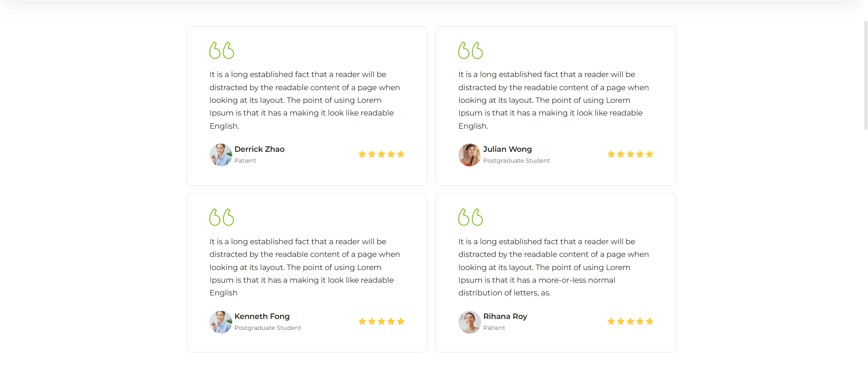Click the quote icon above Rihana Roy's review
The image size is (868, 372).
471,217
